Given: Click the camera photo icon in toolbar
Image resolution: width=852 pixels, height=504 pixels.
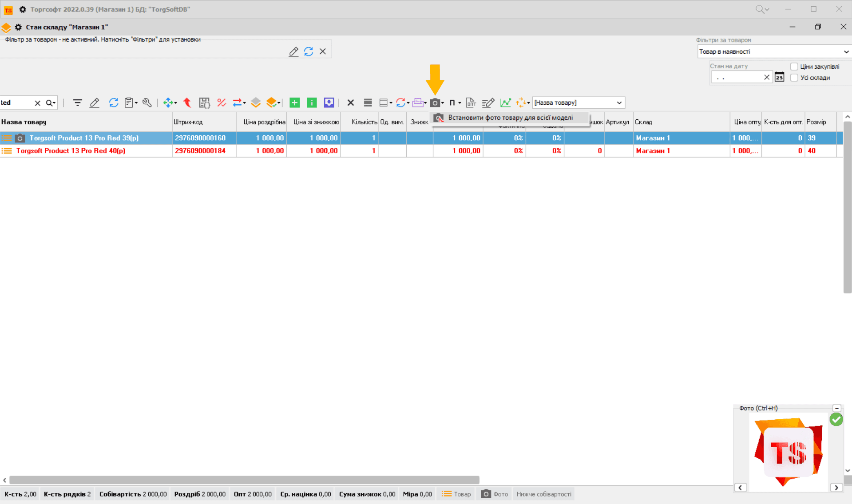Looking at the screenshot, I should [436, 102].
